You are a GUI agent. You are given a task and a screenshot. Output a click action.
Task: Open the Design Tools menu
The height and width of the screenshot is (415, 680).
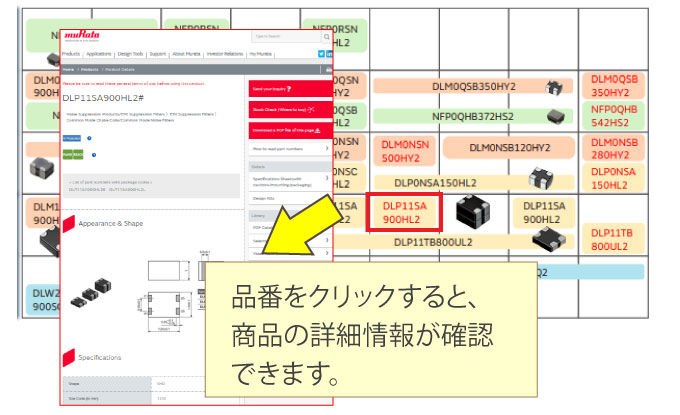coord(130,54)
